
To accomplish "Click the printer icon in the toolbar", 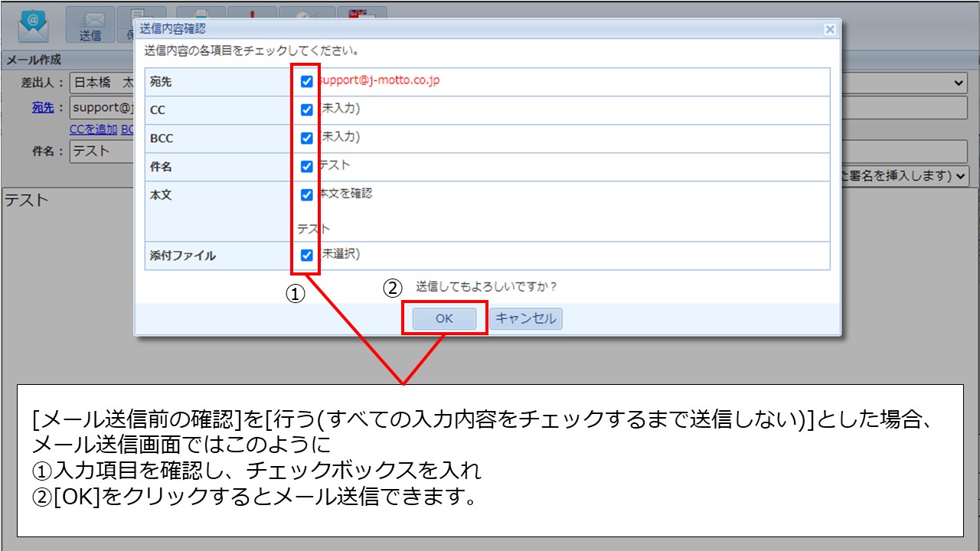I will tap(201, 13).
